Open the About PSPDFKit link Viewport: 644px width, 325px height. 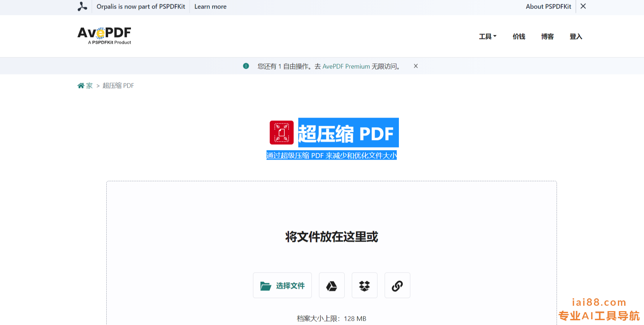(x=548, y=6)
